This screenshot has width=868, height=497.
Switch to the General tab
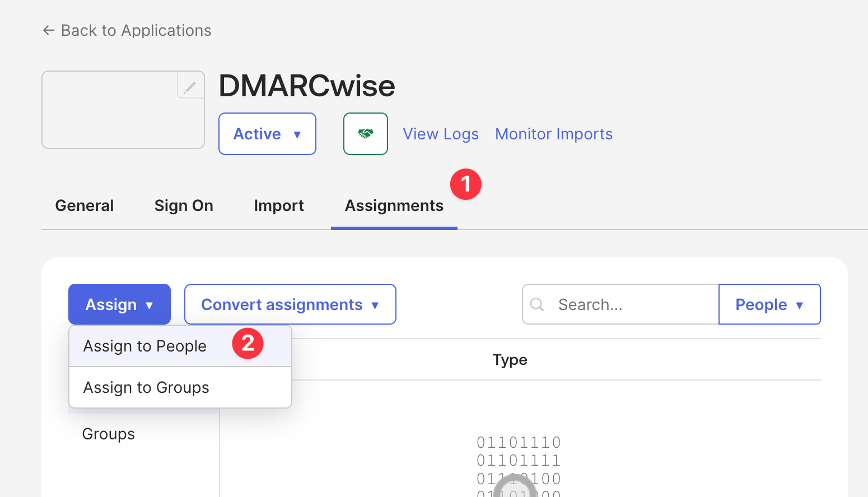click(x=84, y=205)
